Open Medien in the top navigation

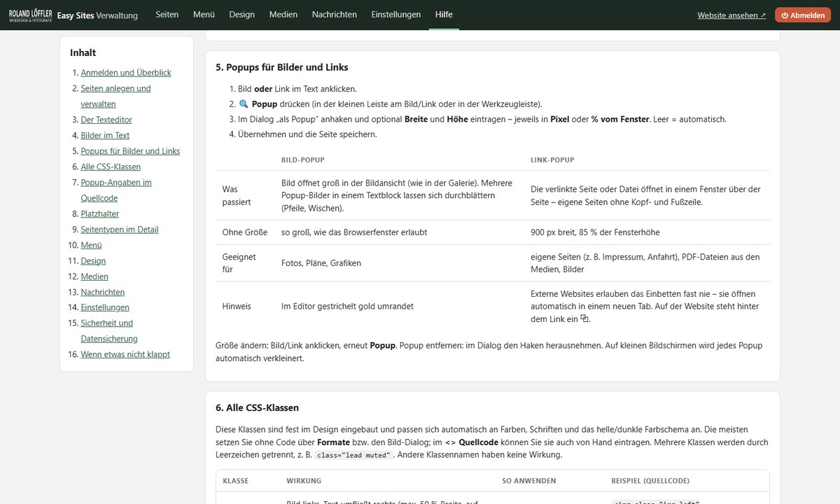pos(283,15)
